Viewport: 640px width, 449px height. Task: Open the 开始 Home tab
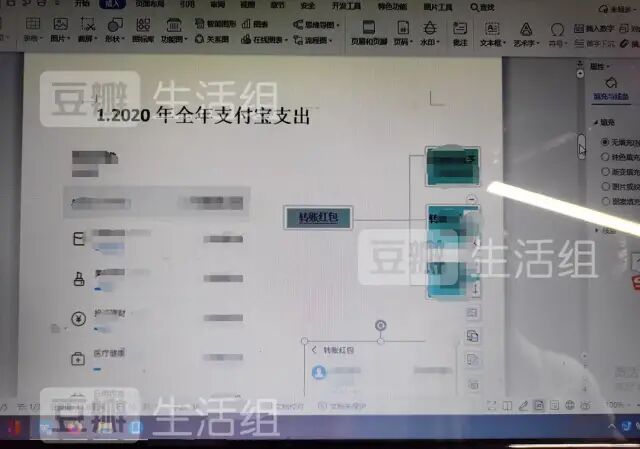click(82, 4)
